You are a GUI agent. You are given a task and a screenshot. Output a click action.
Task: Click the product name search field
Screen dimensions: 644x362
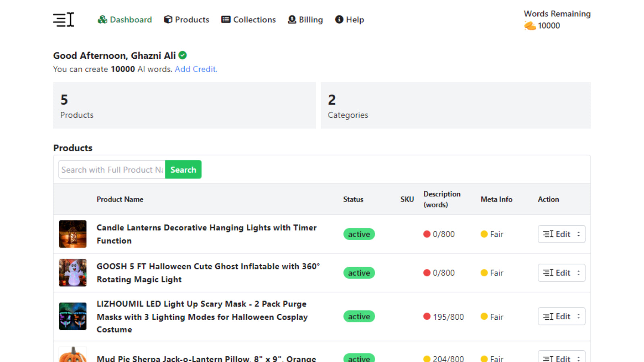[x=111, y=169]
